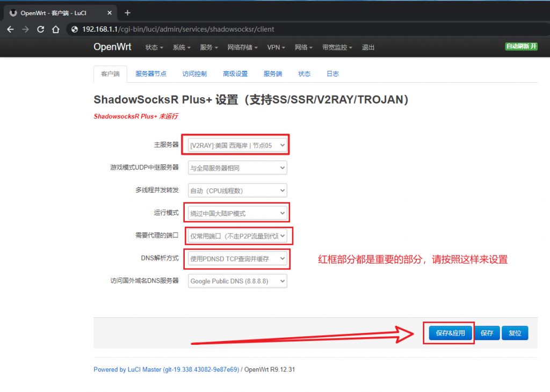Switch to the 服务器节点 tab

click(151, 74)
